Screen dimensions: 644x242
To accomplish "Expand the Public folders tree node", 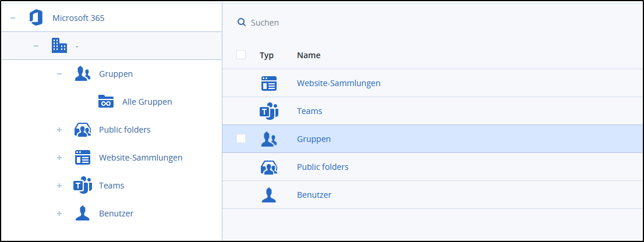I will (59, 130).
